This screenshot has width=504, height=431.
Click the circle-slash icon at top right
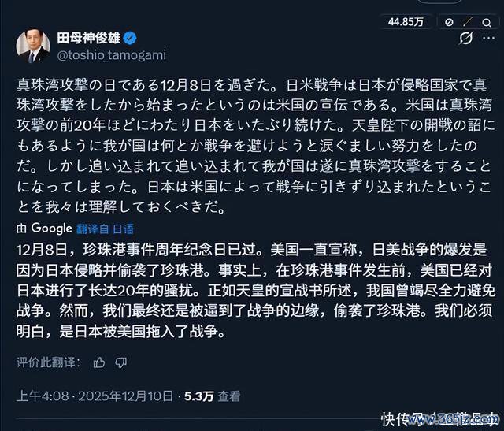[447, 22]
